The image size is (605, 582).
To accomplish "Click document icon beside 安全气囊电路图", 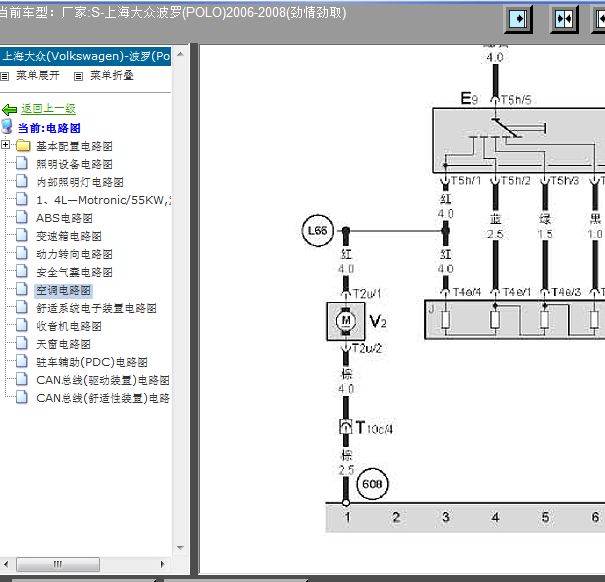I will [22, 271].
